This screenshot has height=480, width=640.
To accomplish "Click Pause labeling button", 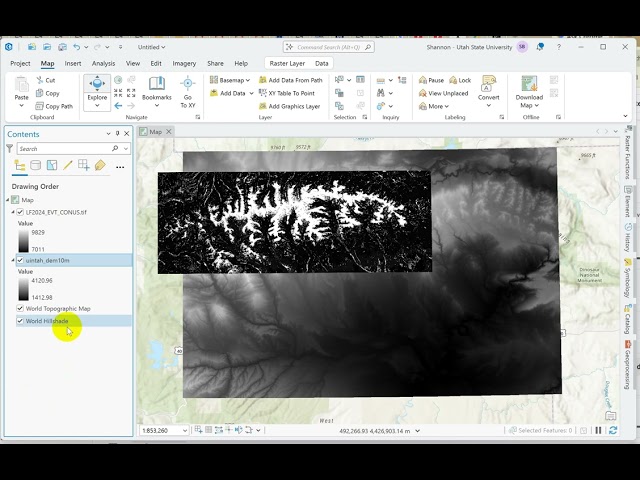I will pyautogui.click(x=431, y=80).
